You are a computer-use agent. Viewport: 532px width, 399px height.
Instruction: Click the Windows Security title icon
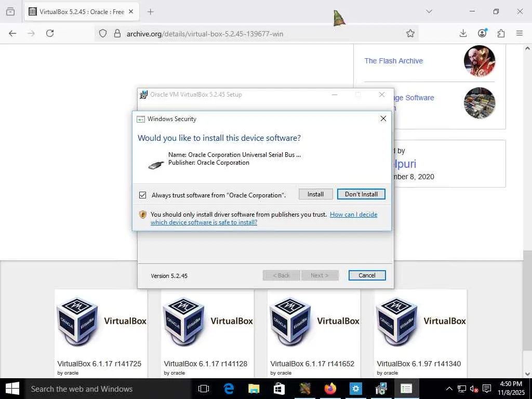(x=140, y=119)
